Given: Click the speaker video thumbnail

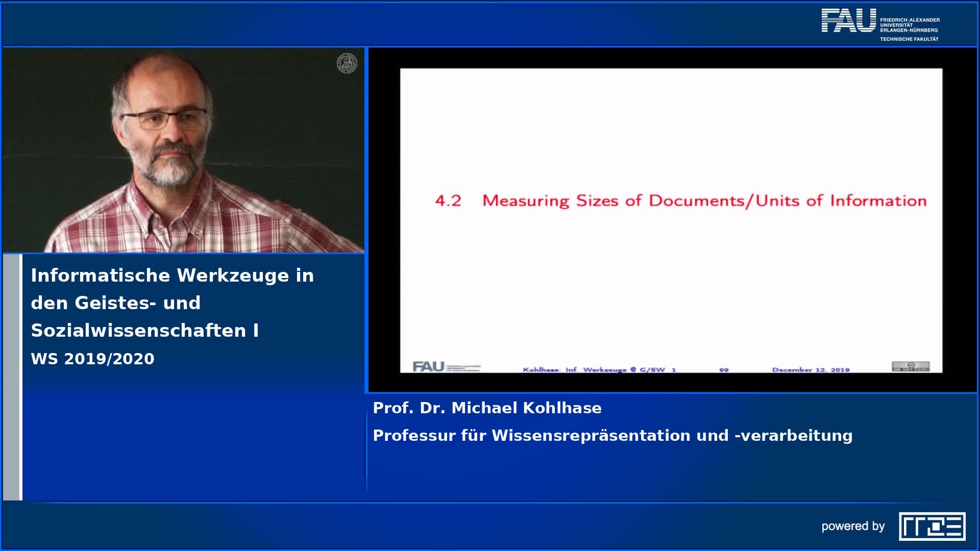Looking at the screenshot, I should (184, 150).
